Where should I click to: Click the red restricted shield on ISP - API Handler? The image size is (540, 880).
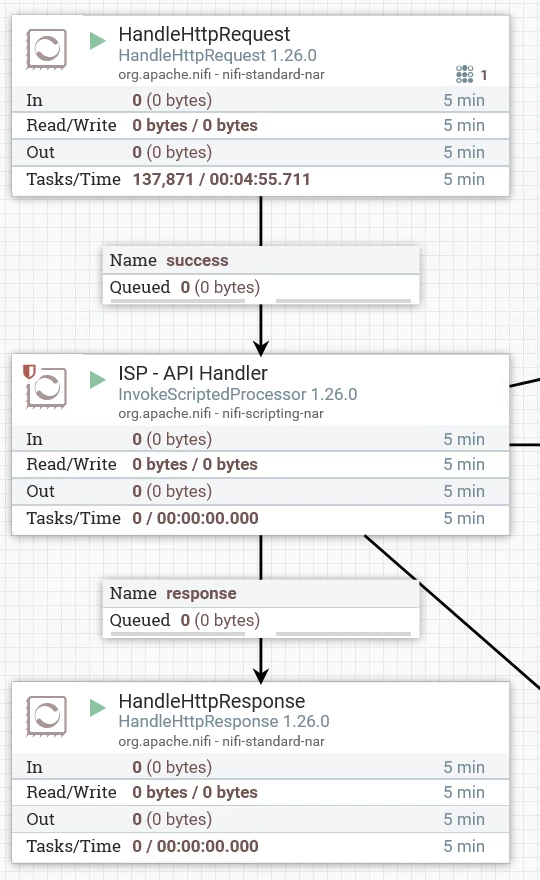29,372
